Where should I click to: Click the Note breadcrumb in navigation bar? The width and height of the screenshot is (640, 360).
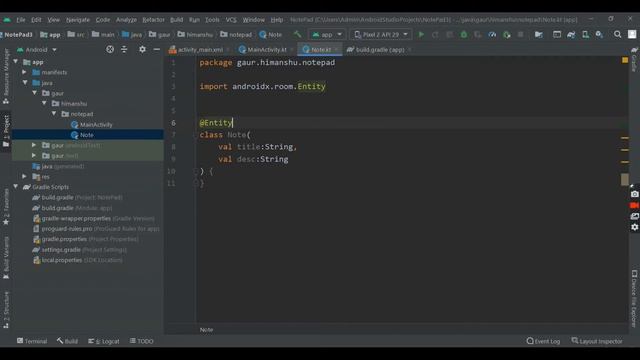271,35
